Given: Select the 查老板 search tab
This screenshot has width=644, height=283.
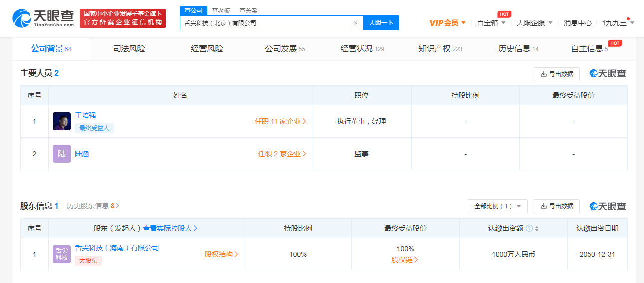Looking at the screenshot, I should (x=221, y=10).
